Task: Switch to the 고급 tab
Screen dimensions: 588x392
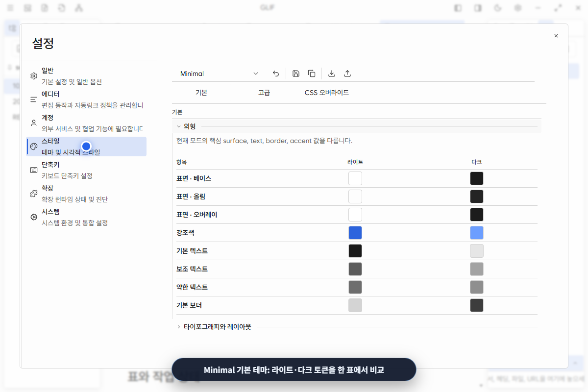Action: [264, 93]
